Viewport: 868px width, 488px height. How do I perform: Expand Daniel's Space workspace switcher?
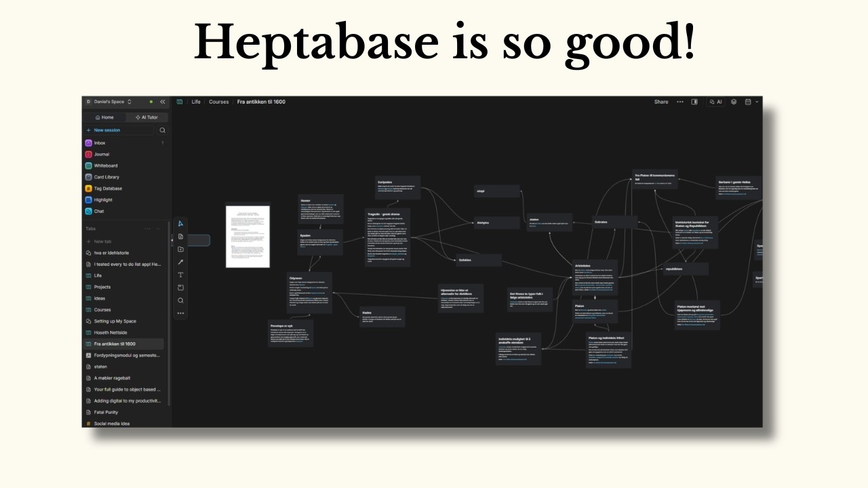tap(109, 102)
